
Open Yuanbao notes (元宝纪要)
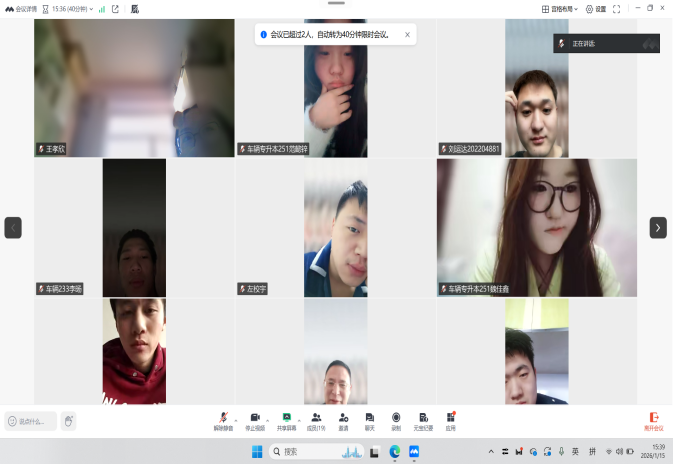point(423,418)
